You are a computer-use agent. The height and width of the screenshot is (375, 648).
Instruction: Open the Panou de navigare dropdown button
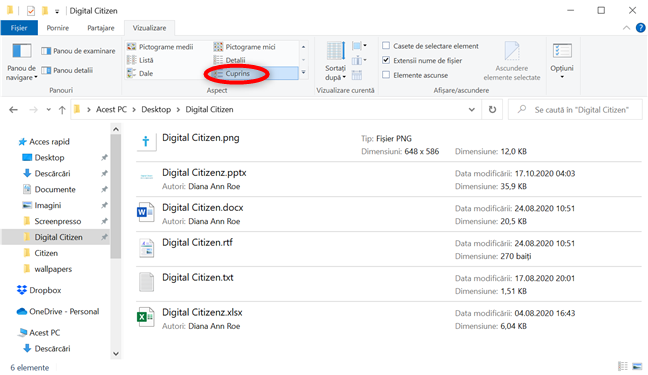point(21,61)
